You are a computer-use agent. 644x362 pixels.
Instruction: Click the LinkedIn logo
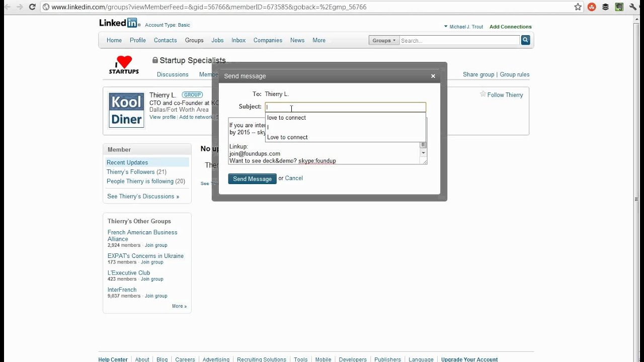(119, 23)
